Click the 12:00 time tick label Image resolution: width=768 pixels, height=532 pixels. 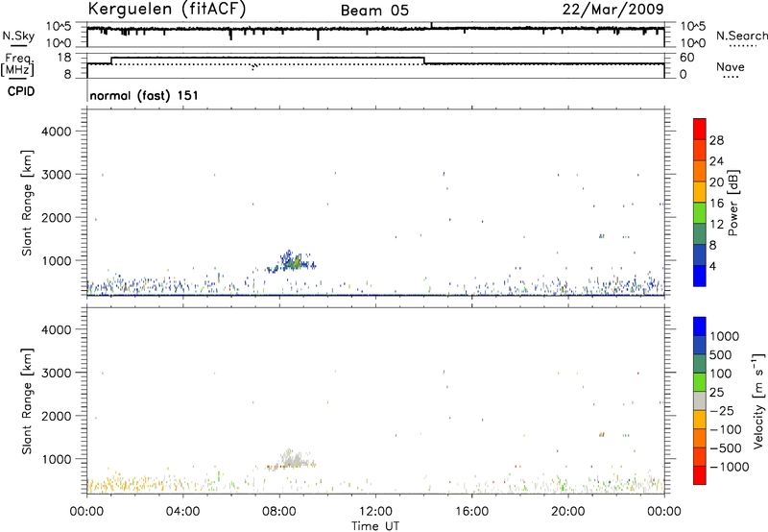(375, 512)
